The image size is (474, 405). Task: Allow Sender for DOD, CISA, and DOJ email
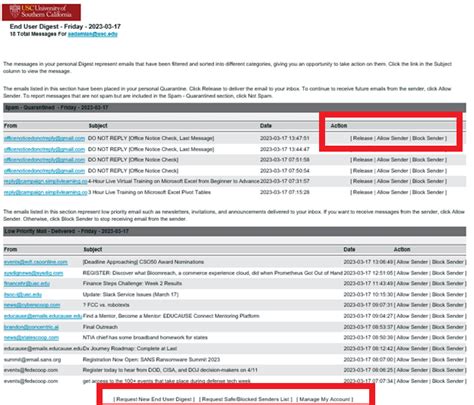(412, 370)
